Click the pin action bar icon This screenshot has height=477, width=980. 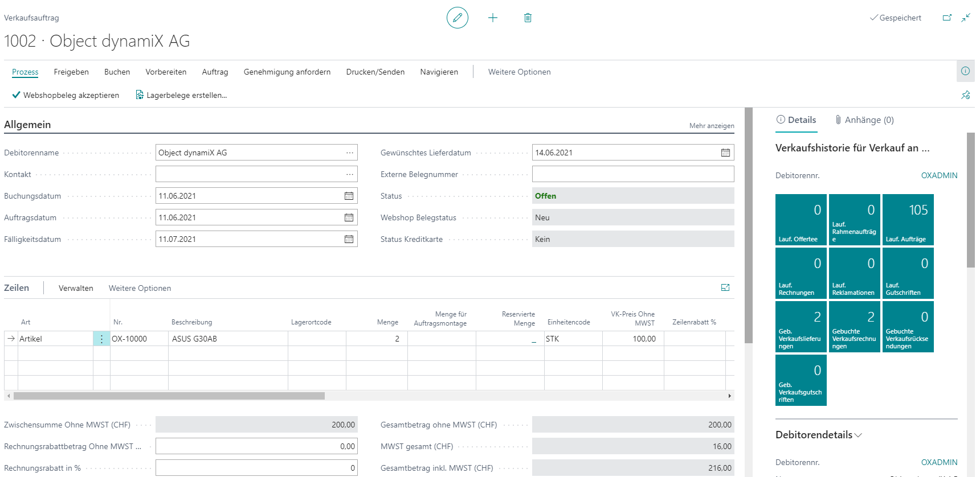point(965,95)
